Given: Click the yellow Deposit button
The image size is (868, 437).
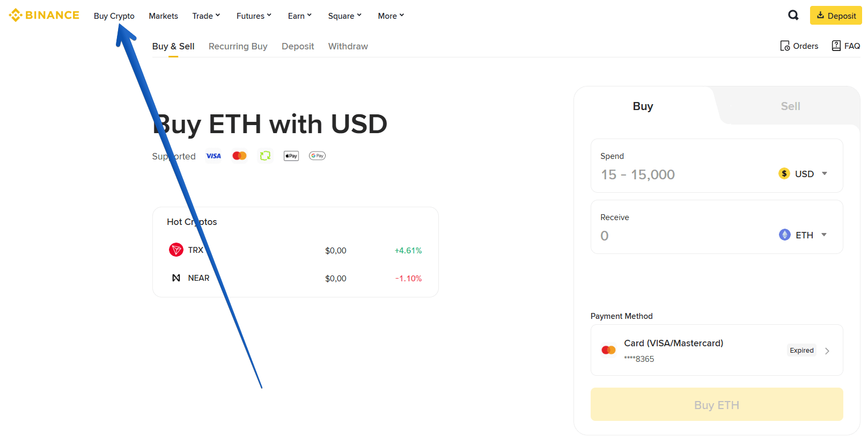Looking at the screenshot, I should [x=835, y=15].
